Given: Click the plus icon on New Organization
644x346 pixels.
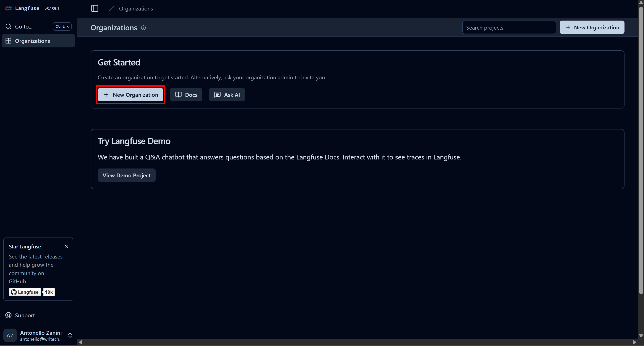Looking at the screenshot, I should tap(106, 95).
